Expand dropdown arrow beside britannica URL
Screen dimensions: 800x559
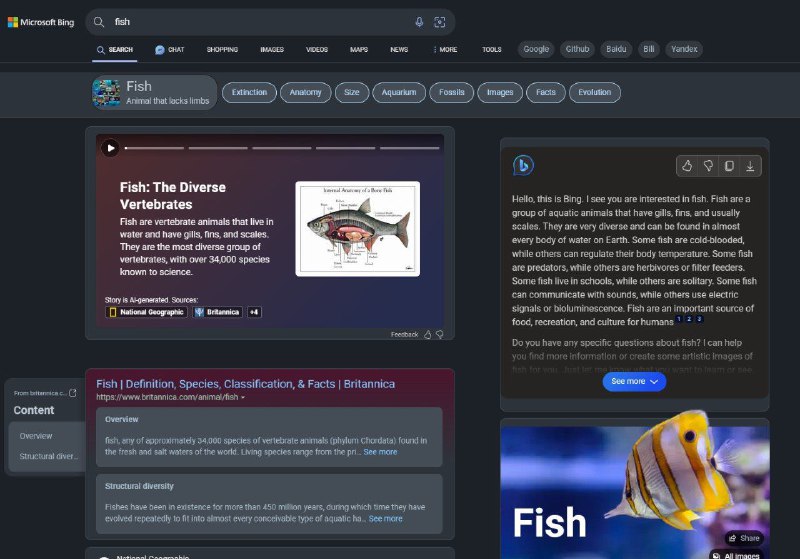point(243,398)
